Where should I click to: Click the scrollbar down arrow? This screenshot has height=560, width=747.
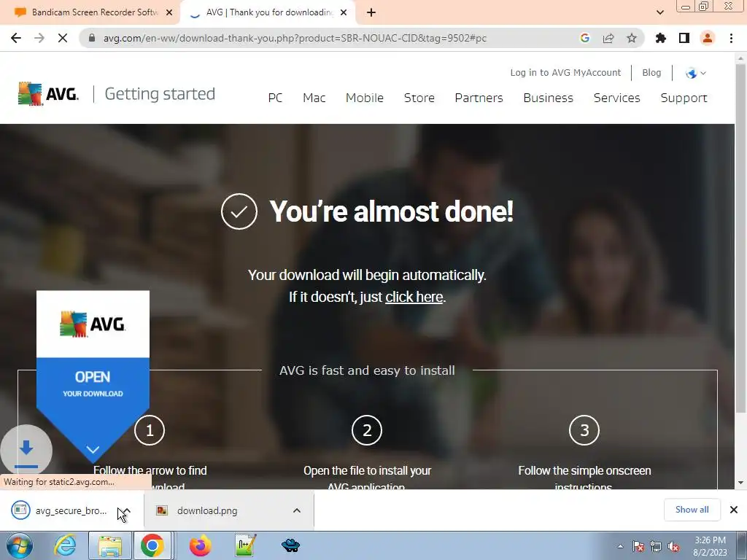[740, 483]
